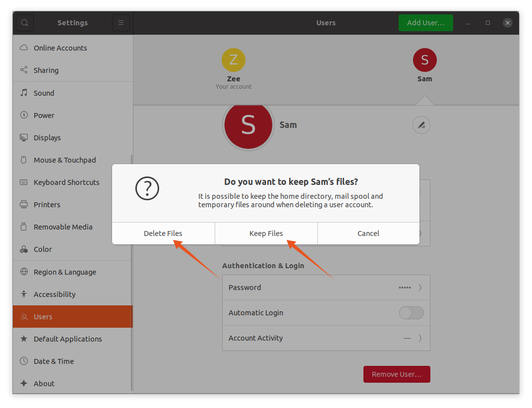Open the Printers settings icon

pyautogui.click(x=23, y=204)
